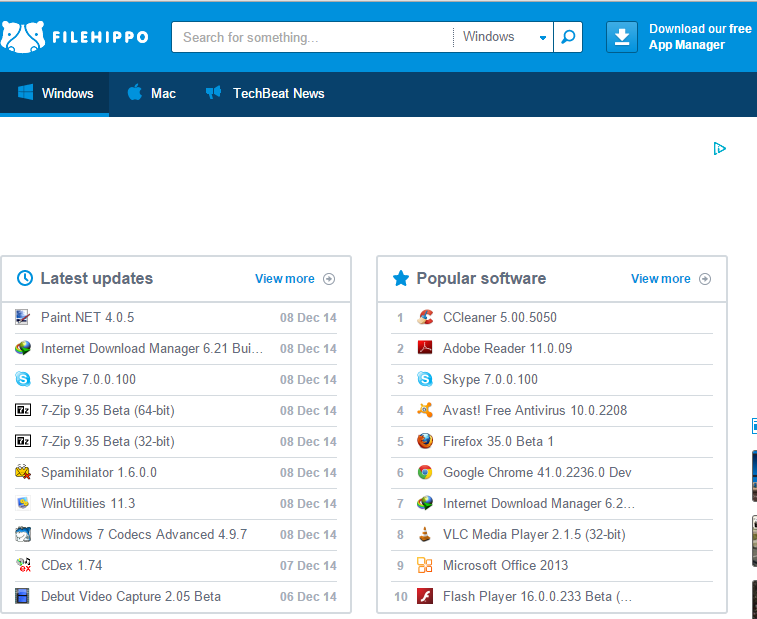
Task: Open Internet Download Manager 6.2... in Popular software
Action: [x=539, y=503]
